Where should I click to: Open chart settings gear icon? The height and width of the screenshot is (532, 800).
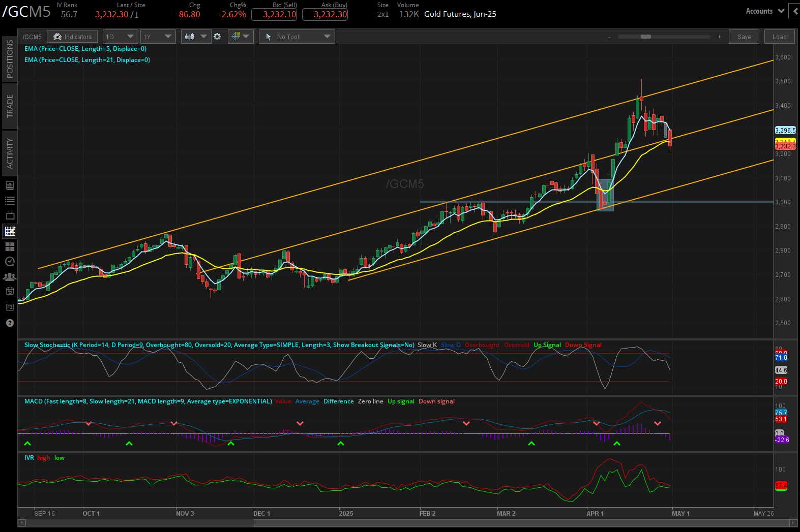217,37
